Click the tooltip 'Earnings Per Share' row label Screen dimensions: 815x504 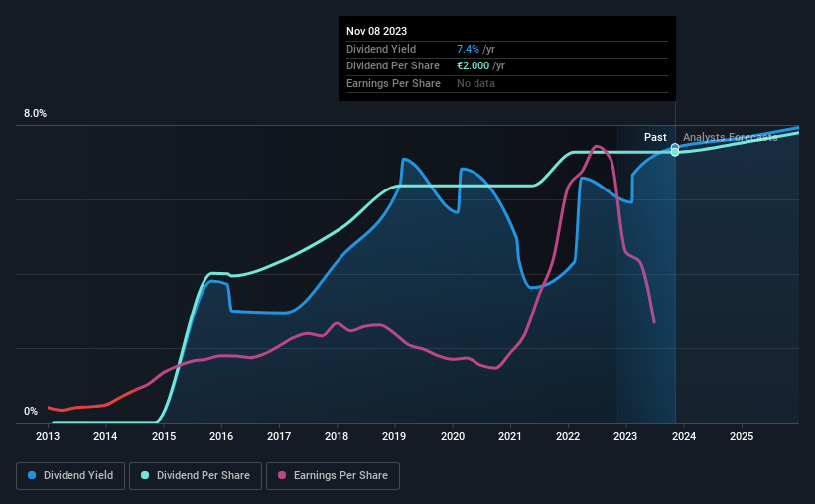pos(393,83)
